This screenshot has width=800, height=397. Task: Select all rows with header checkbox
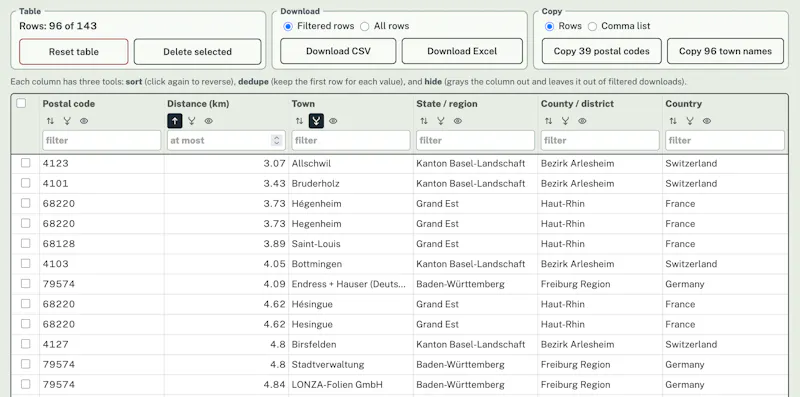click(21, 103)
